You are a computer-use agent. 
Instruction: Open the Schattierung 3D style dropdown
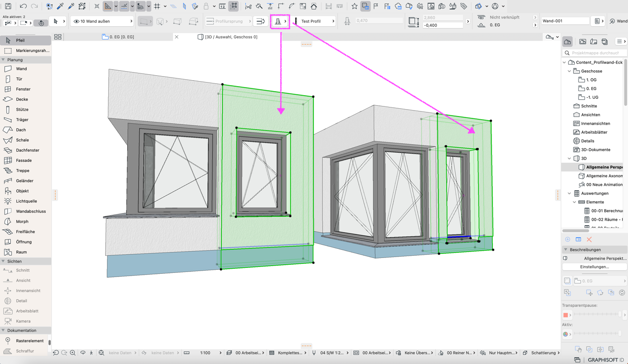[541, 353]
